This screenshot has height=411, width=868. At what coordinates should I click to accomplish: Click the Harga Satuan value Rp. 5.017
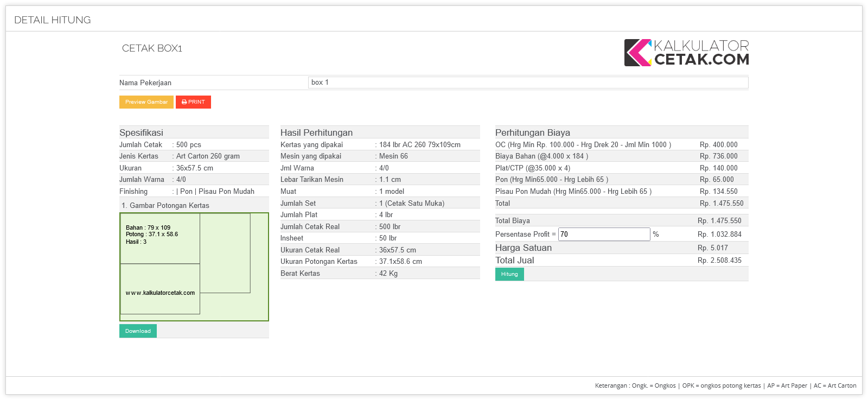pyautogui.click(x=712, y=248)
